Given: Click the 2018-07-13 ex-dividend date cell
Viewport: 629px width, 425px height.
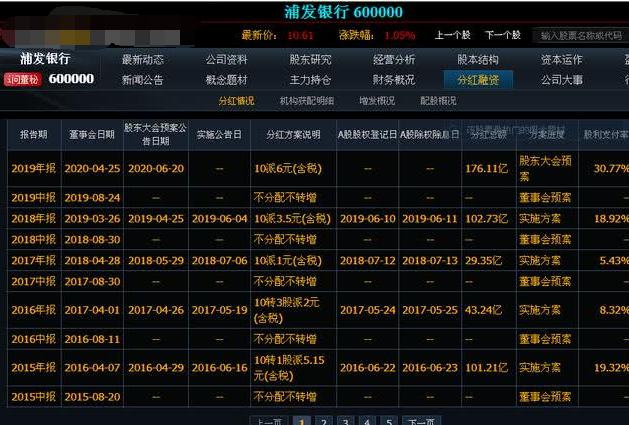Looking at the screenshot, I should tap(430, 261).
